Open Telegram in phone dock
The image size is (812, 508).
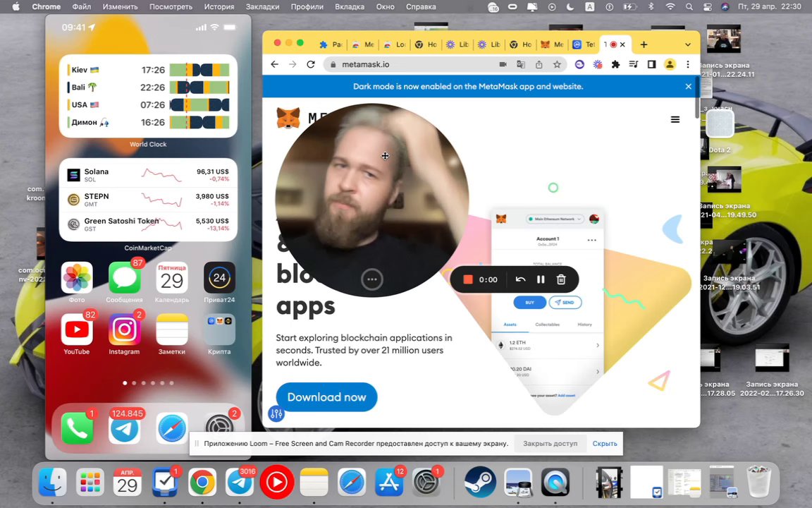coord(124,429)
